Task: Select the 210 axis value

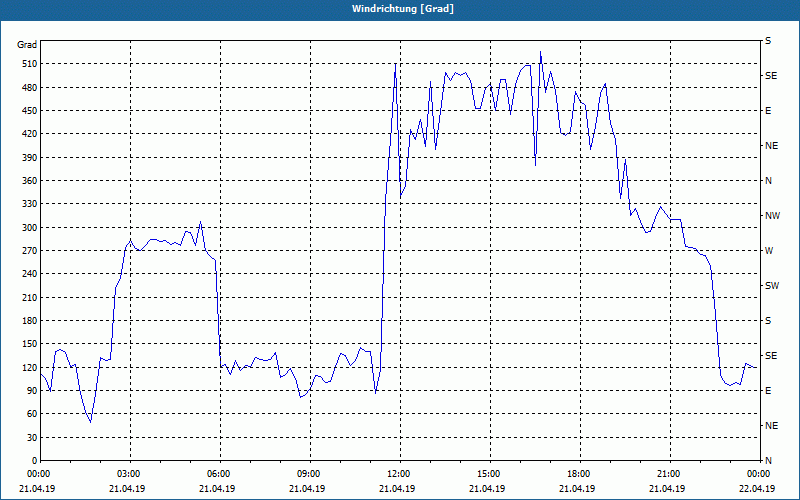Action: tap(30, 297)
